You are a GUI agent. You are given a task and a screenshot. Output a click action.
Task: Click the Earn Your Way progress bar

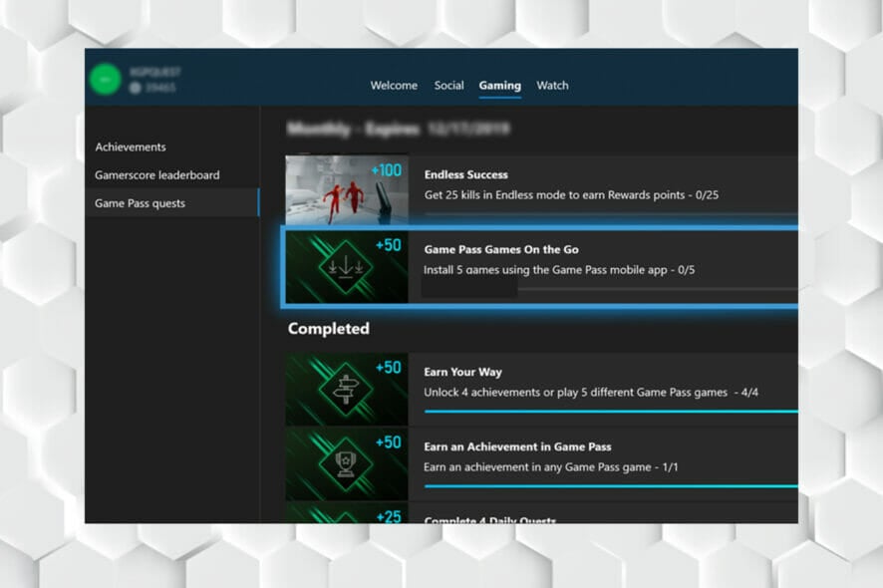pos(611,412)
